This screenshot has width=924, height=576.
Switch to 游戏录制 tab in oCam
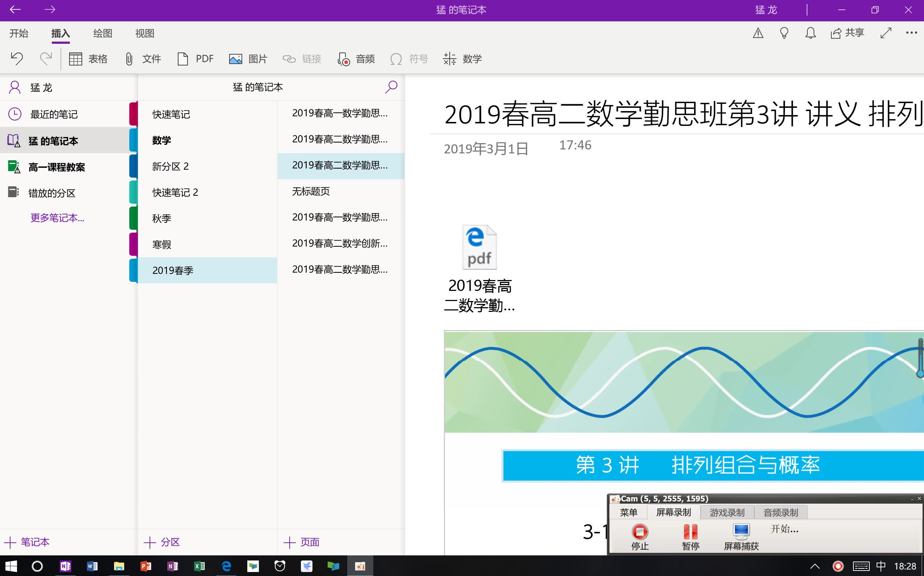click(x=727, y=512)
